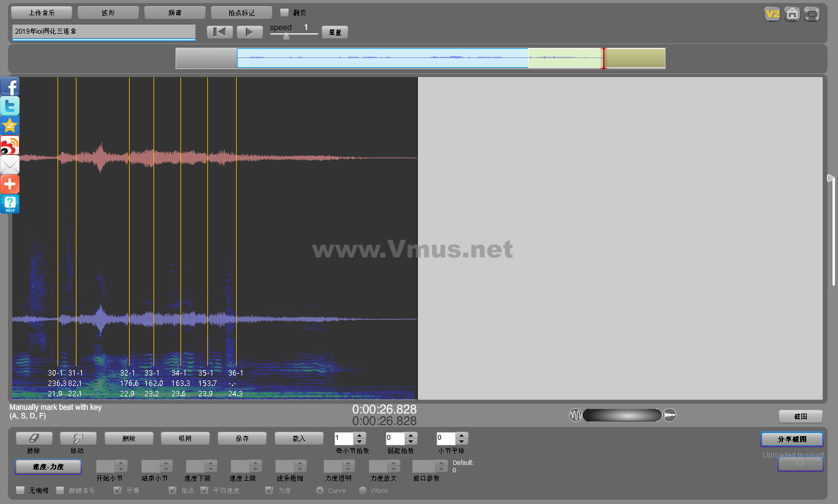Click the 保存 save button
The width and height of the screenshot is (838, 504).
pyautogui.click(x=242, y=438)
